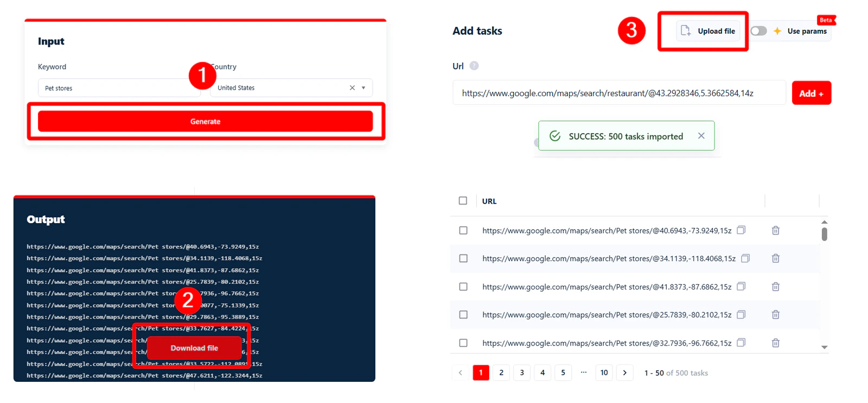Click the Url input field
This screenshot has width=868, height=403.
pyautogui.click(x=619, y=93)
